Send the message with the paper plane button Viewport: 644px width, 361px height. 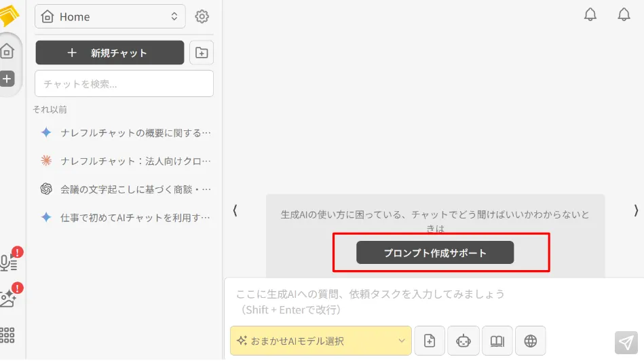[x=626, y=343]
